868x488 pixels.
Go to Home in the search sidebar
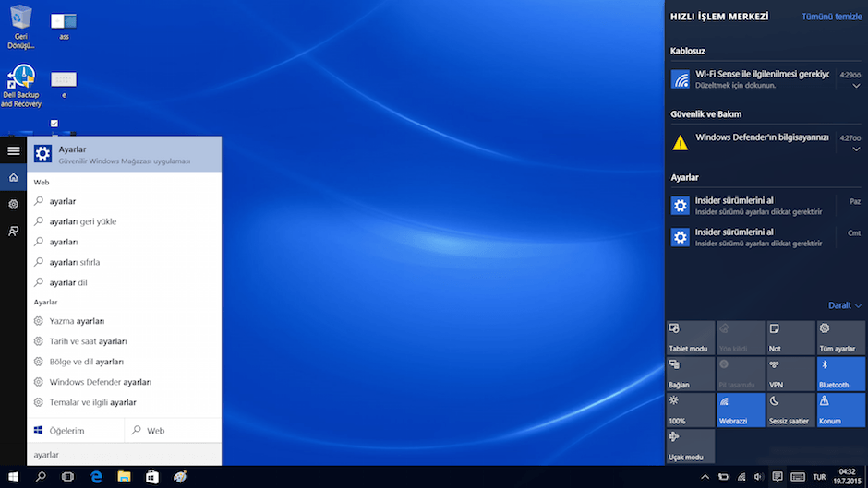point(13,178)
